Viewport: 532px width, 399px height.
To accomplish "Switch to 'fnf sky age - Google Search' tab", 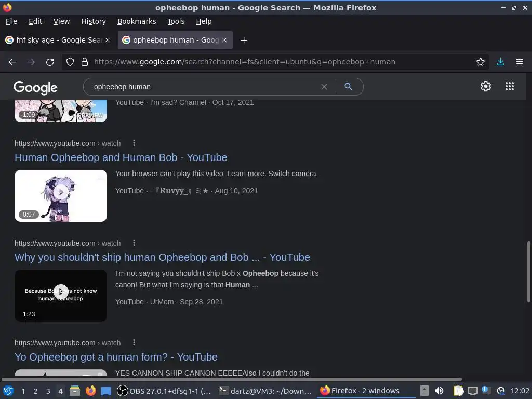I will 58,40.
